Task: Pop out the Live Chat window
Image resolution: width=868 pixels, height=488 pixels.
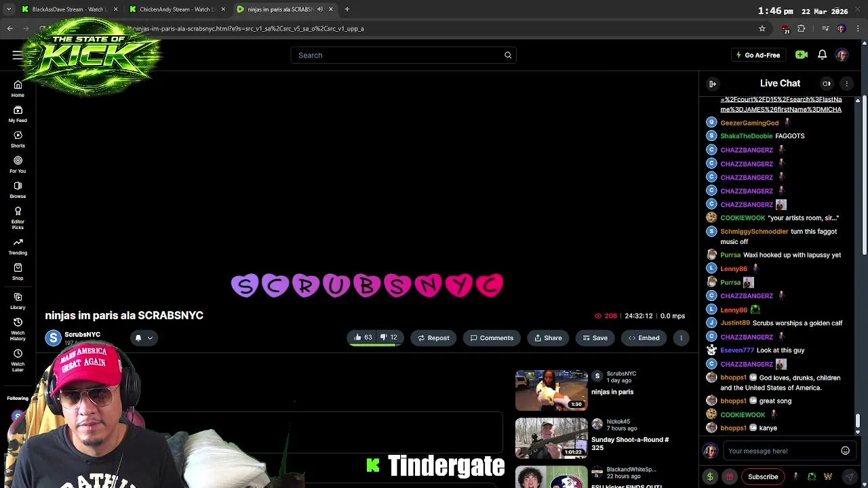Action: (x=827, y=83)
